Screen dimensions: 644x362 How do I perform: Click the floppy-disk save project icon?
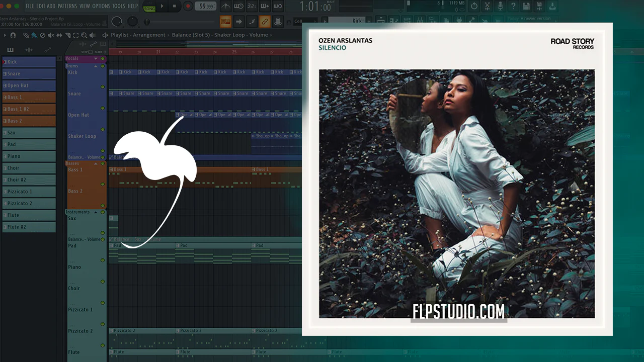click(526, 6)
